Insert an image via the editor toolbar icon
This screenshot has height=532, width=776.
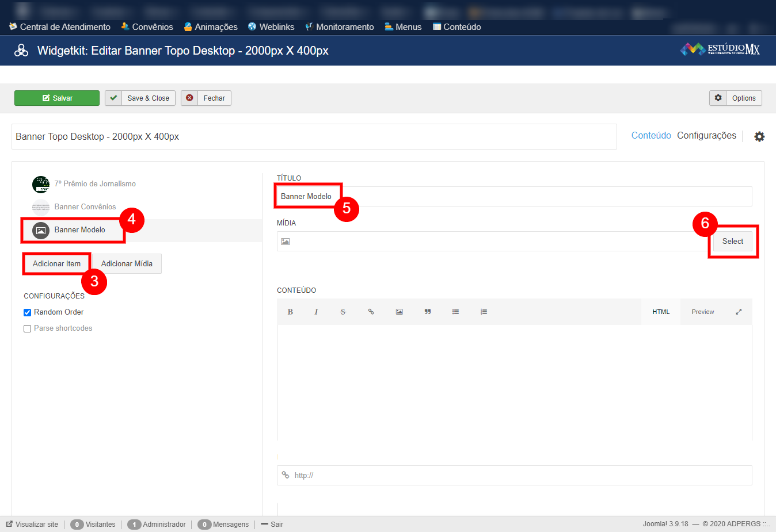(x=399, y=312)
